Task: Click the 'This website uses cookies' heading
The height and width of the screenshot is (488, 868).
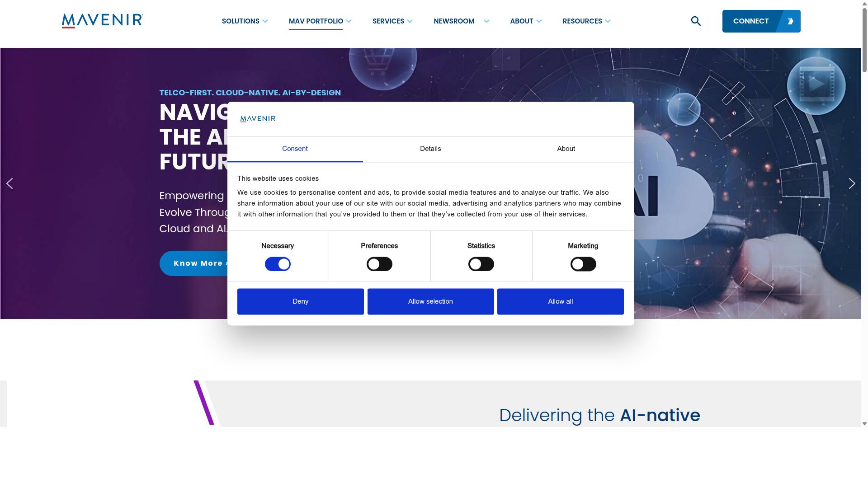Action: tap(278, 178)
